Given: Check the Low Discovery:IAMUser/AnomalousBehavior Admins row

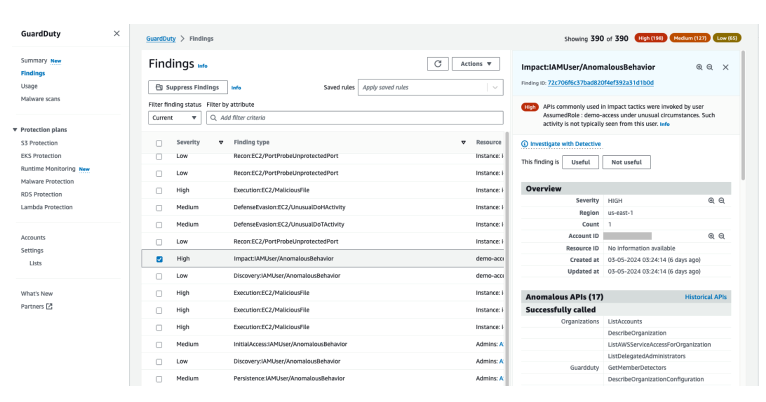Looking at the screenshot, I should (159, 361).
